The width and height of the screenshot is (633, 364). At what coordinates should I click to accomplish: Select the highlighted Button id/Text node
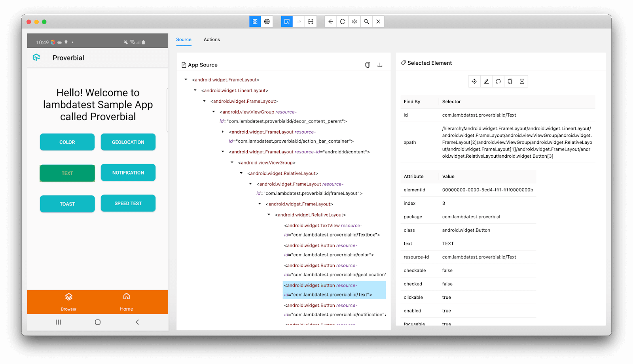point(334,290)
